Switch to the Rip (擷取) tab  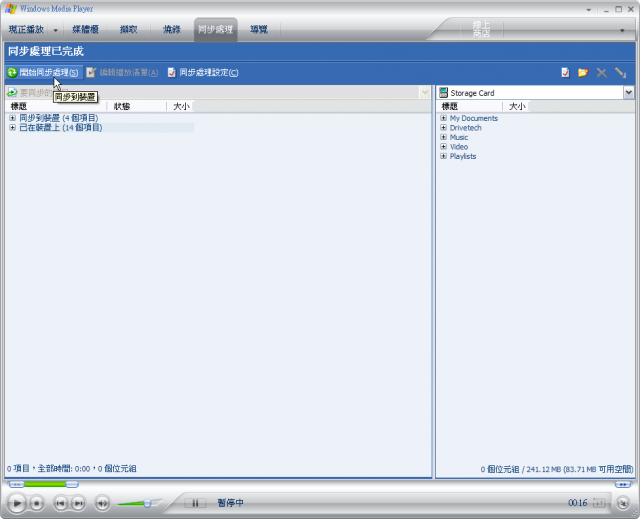point(129,29)
